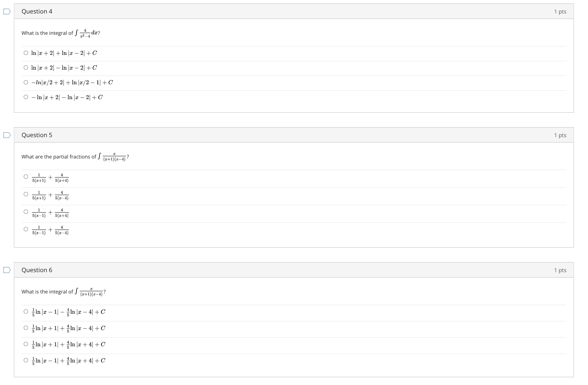
Task: Pick the final answer choice in Question 6
Action: [x=26, y=360]
